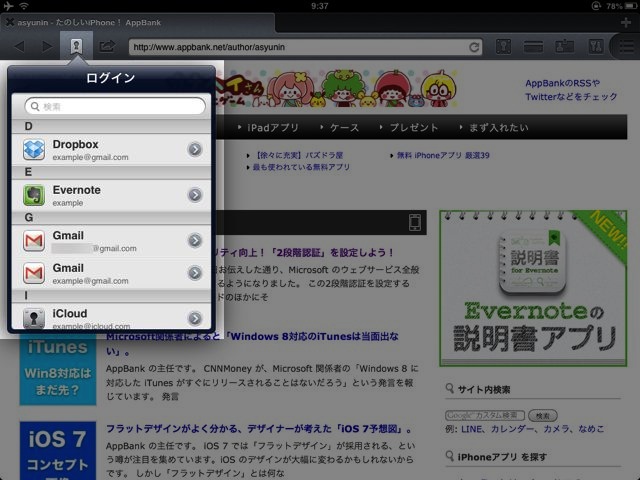Screen dimensions: 640x480
Task: Open the パズドラ部 link
Action: pos(300,156)
